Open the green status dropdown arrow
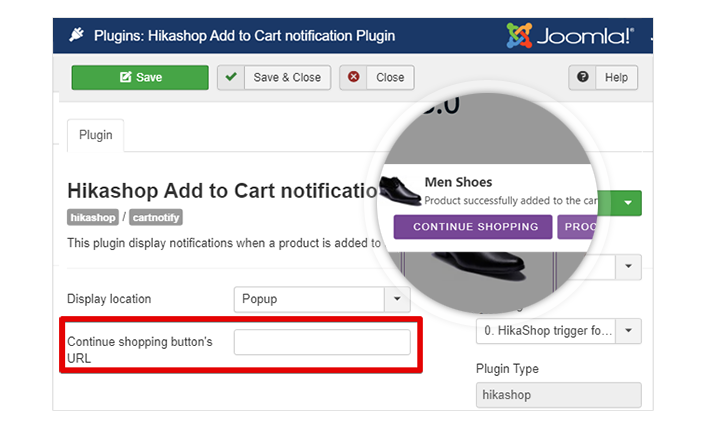 (628, 203)
